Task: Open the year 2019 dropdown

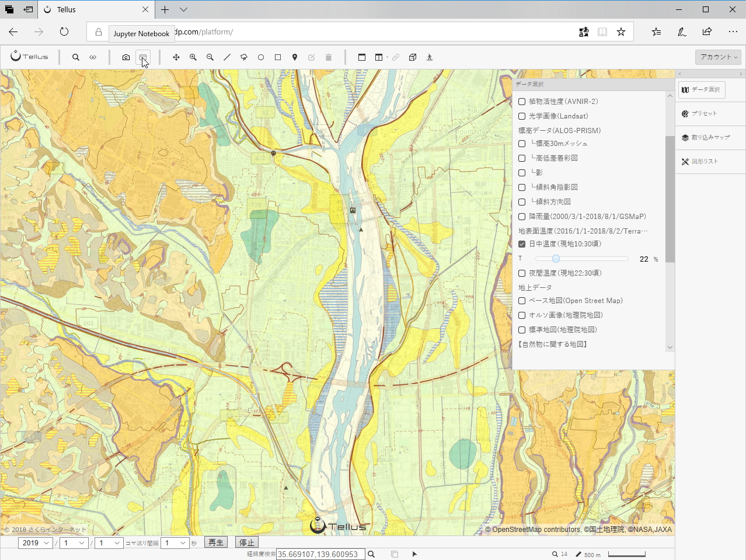Action: tap(36, 543)
